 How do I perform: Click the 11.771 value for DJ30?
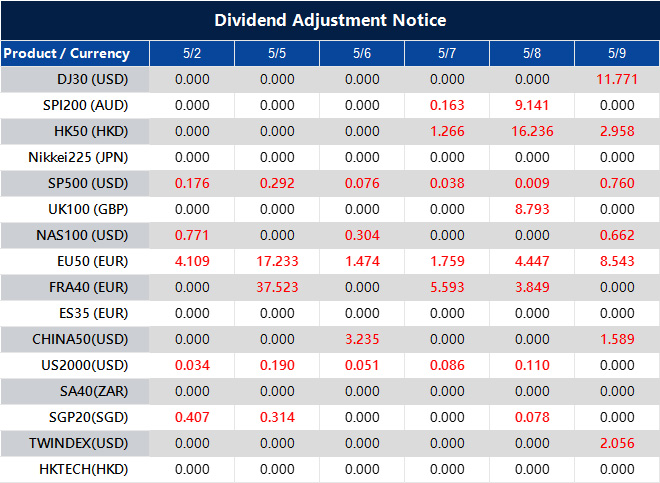coord(617,79)
